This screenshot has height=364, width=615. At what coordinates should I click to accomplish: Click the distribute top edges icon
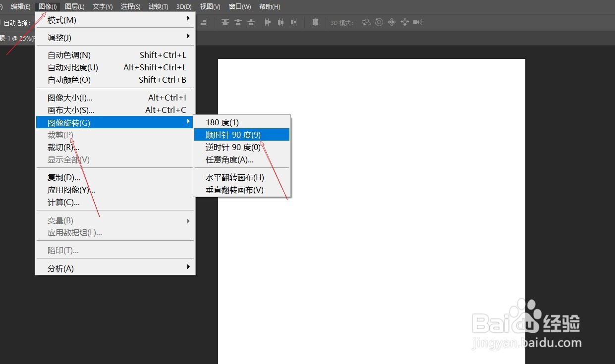(x=225, y=22)
